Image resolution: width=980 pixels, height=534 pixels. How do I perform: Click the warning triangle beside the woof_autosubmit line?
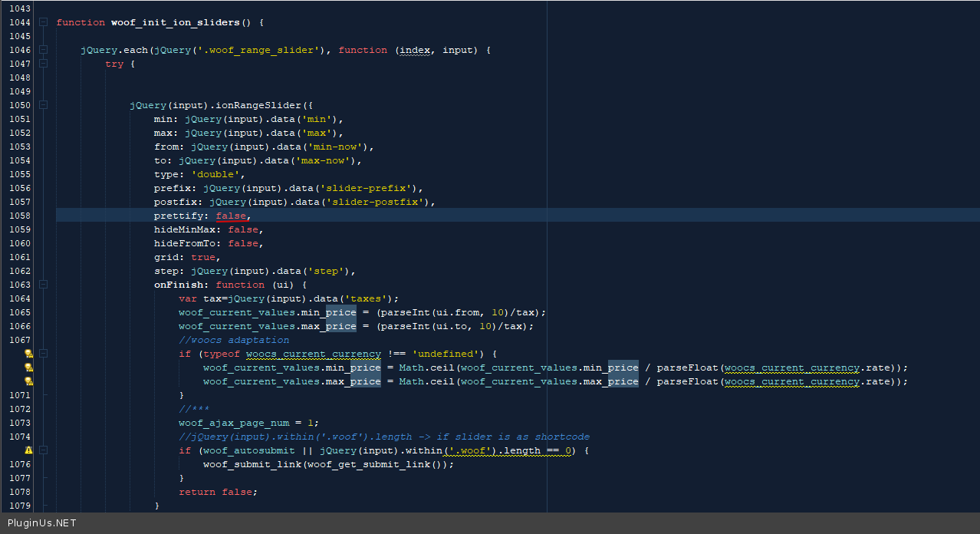click(x=28, y=450)
